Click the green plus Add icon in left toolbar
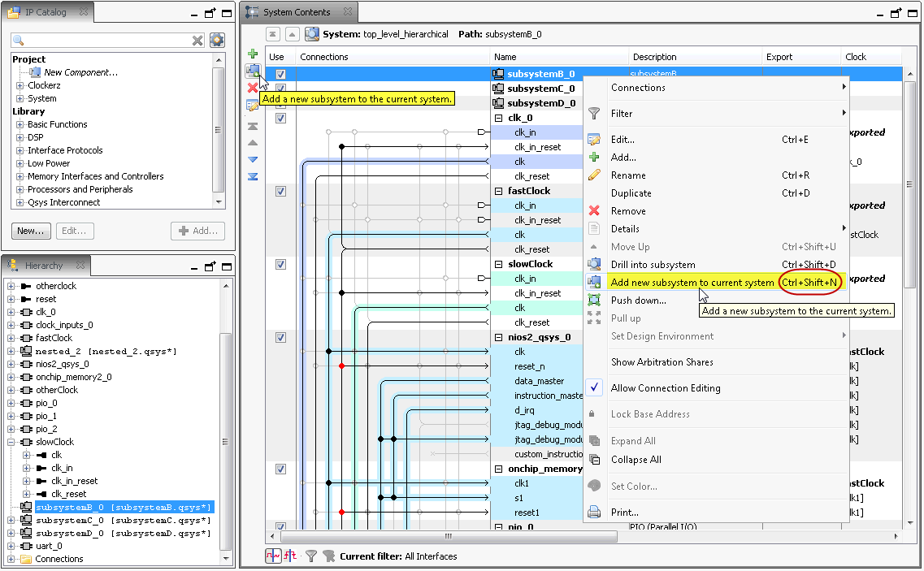 click(x=253, y=54)
